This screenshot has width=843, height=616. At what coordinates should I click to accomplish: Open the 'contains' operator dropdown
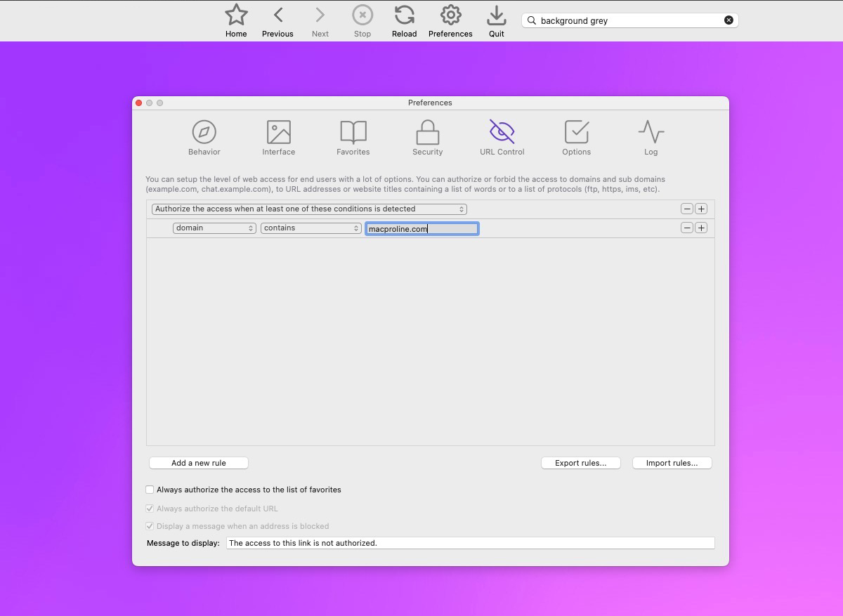click(311, 228)
